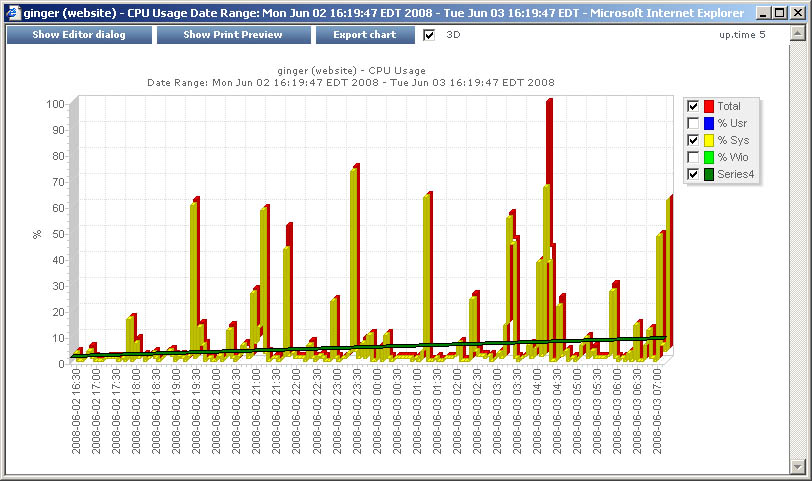Click the '%' y-axis title
The image size is (812, 481).
point(37,235)
